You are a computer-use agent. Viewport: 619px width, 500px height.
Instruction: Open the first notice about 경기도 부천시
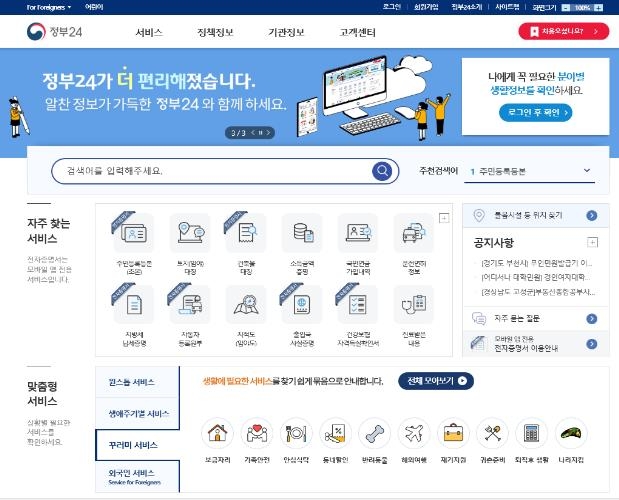coord(537,263)
